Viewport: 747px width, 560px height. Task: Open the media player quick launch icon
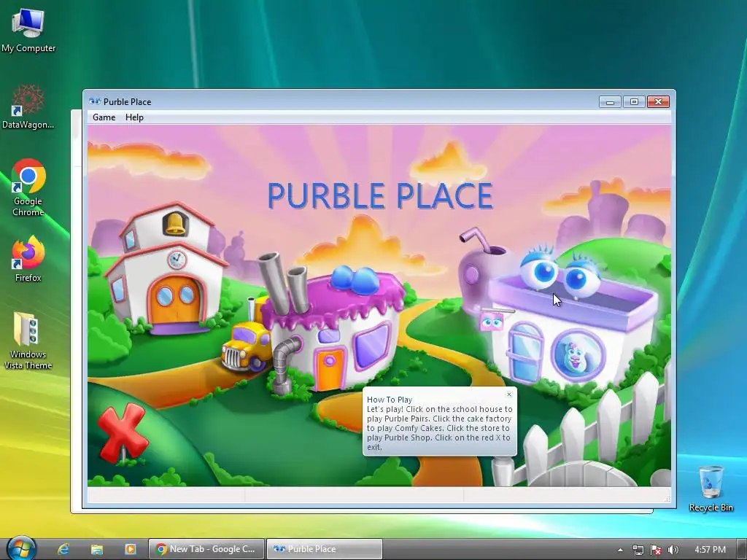pyautogui.click(x=131, y=549)
